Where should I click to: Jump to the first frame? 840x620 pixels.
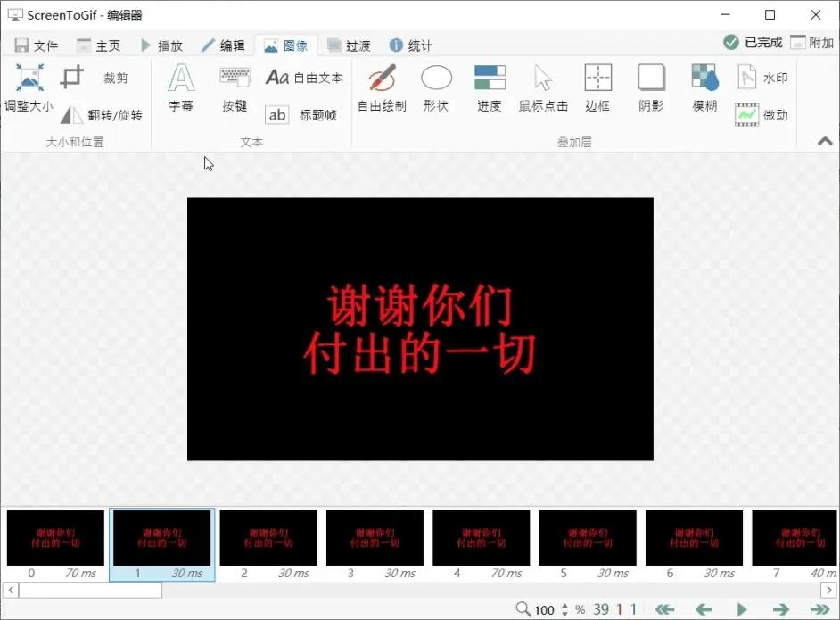click(x=665, y=609)
